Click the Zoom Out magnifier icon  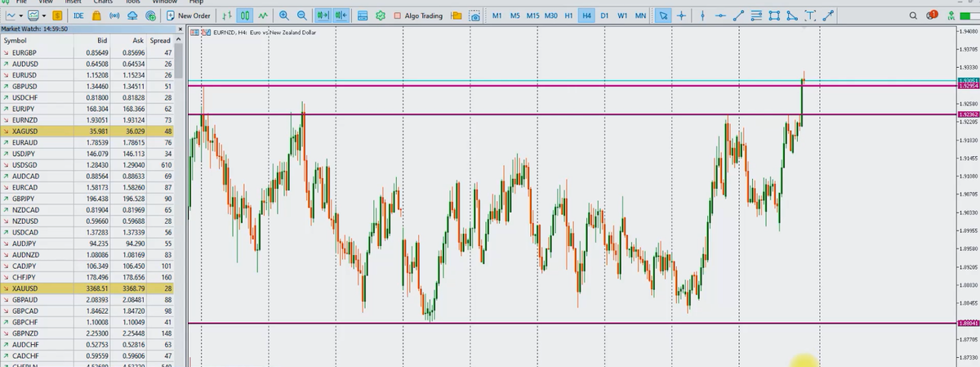[x=301, y=16]
